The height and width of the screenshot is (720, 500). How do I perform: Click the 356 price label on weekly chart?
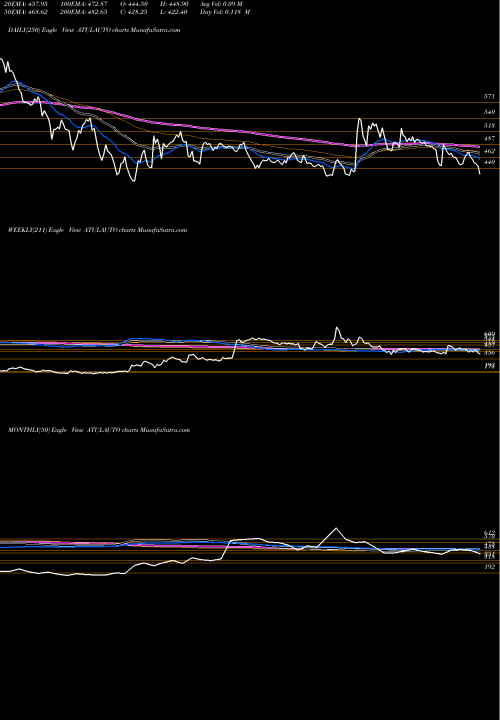(x=489, y=353)
